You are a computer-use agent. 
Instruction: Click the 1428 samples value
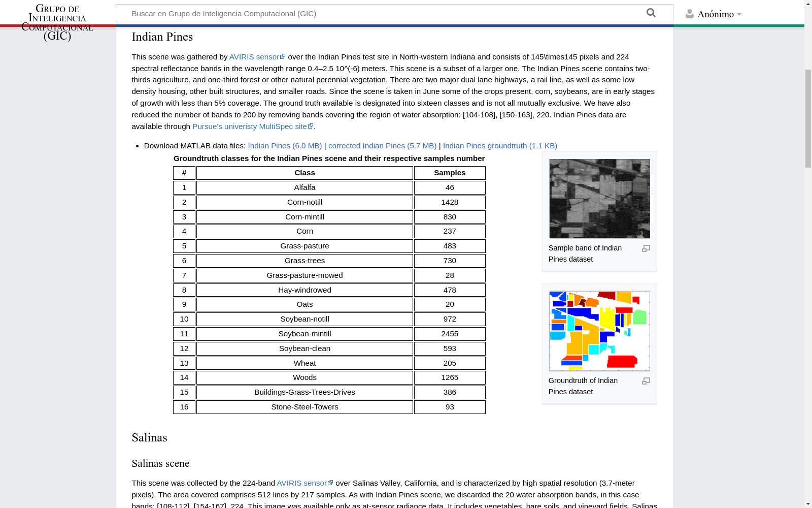point(450,203)
